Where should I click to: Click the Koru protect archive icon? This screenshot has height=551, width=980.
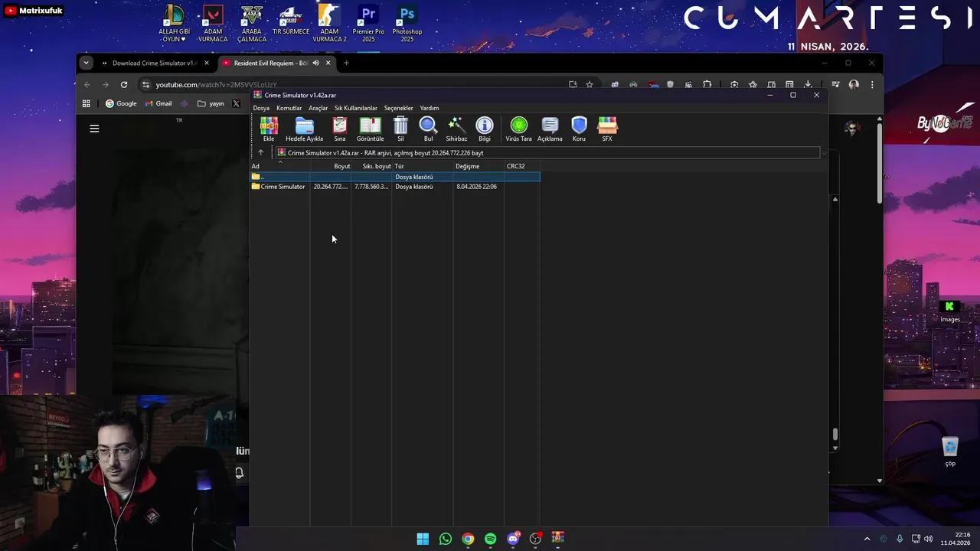(579, 129)
